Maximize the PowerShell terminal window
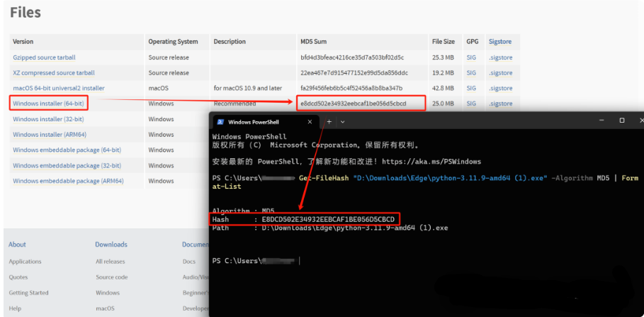This screenshot has width=644, height=317. (622, 120)
